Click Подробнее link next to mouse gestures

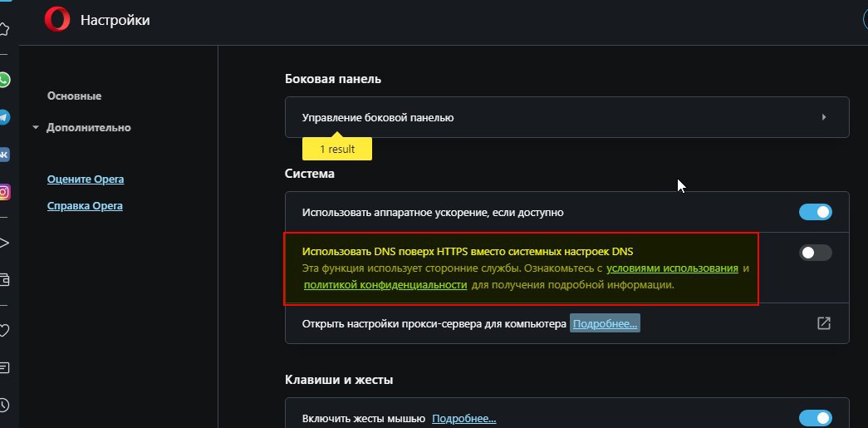coord(463,419)
